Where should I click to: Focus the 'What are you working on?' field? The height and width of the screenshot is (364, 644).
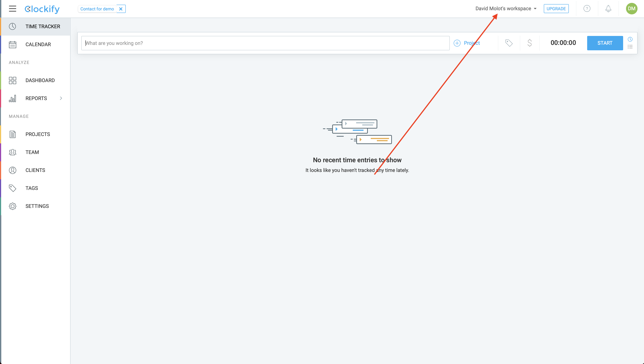(x=265, y=43)
